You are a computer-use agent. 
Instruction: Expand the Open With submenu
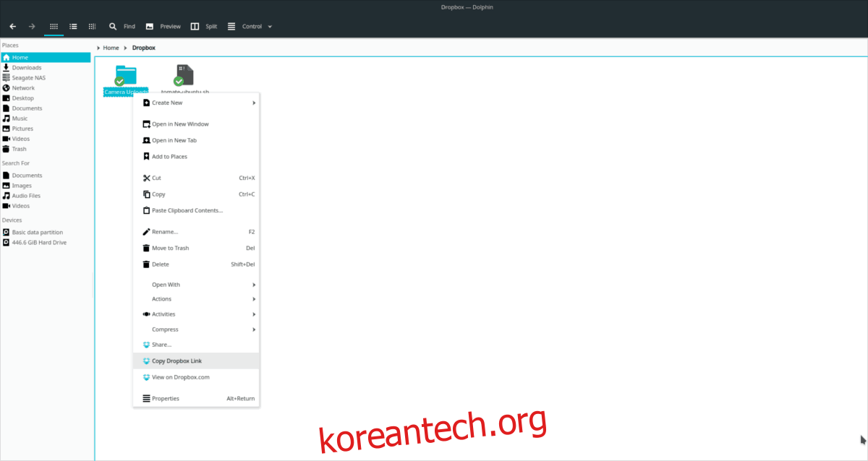(x=166, y=284)
